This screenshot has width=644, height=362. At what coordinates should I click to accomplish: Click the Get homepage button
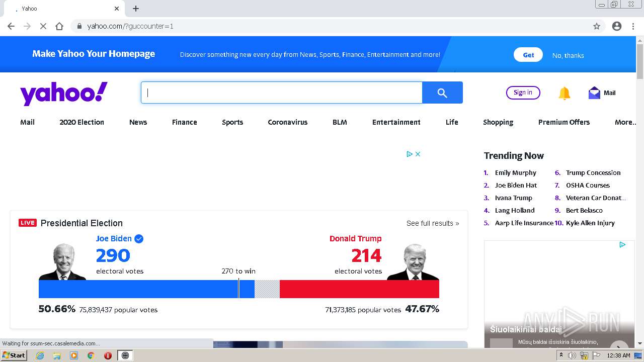click(x=528, y=55)
